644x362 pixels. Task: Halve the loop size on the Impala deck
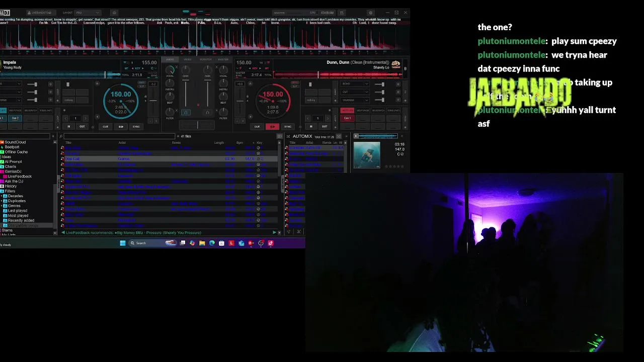coord(66,119)
